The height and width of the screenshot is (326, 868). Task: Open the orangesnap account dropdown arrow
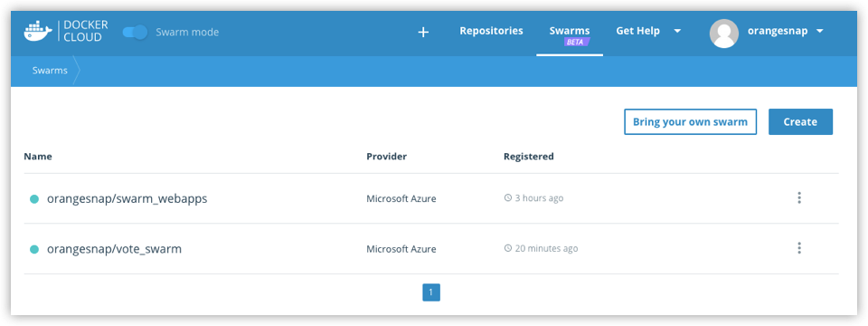[x=820, y=32]
